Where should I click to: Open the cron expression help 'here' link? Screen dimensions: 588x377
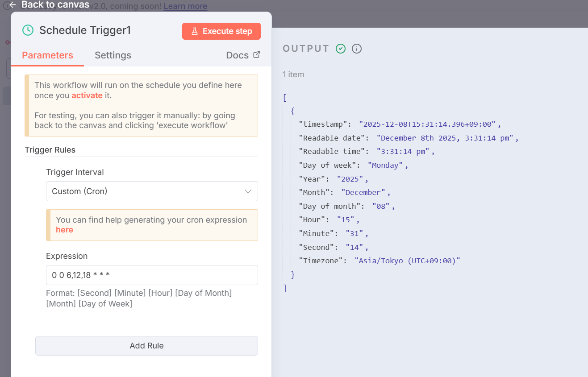64,230
